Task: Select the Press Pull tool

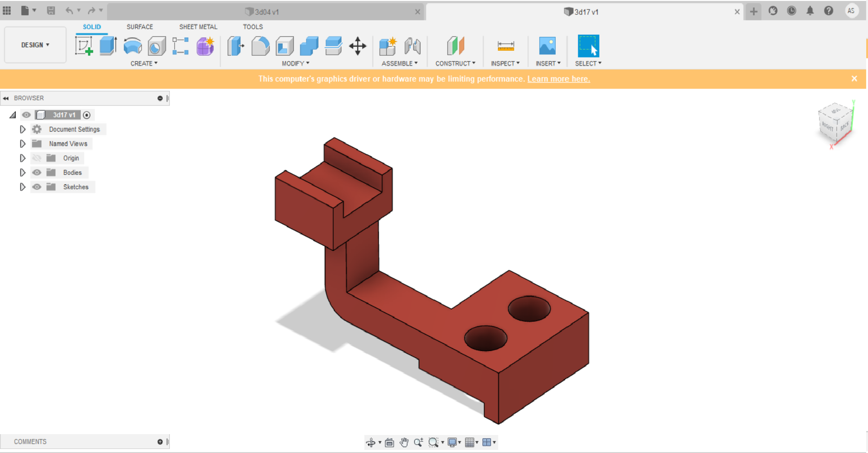Action: tap(235, 46)
